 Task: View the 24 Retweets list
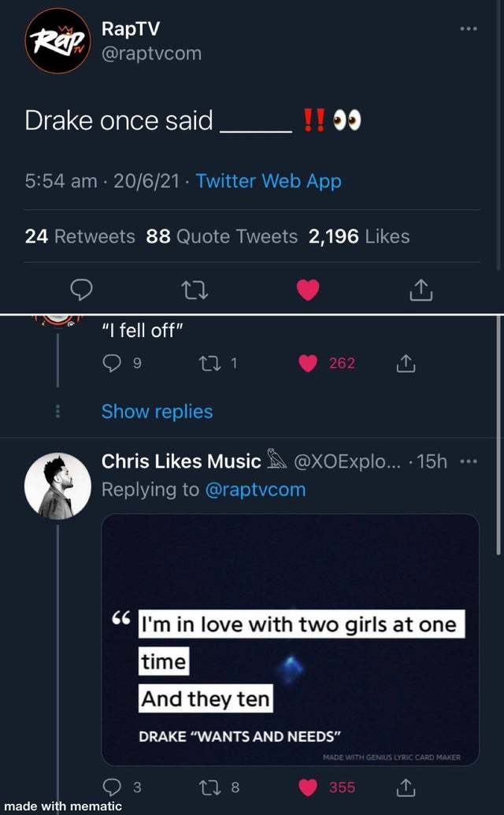coord(80,236)
